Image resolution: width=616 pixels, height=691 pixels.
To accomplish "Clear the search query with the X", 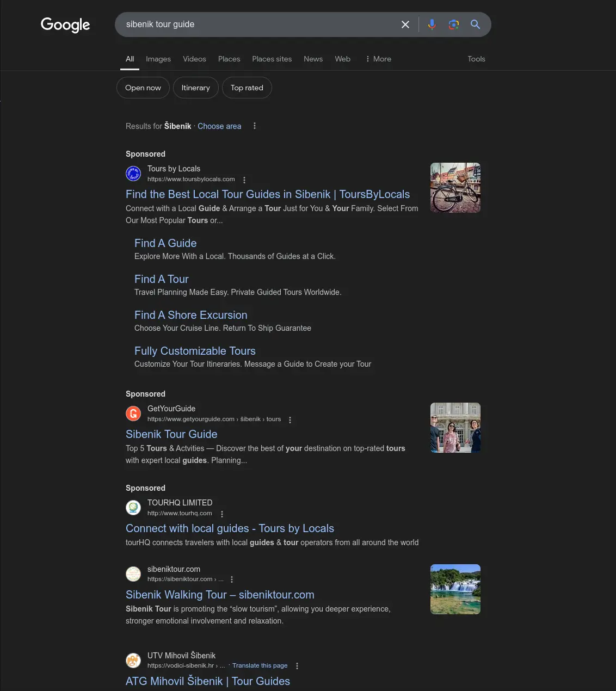I will point(405,24).
